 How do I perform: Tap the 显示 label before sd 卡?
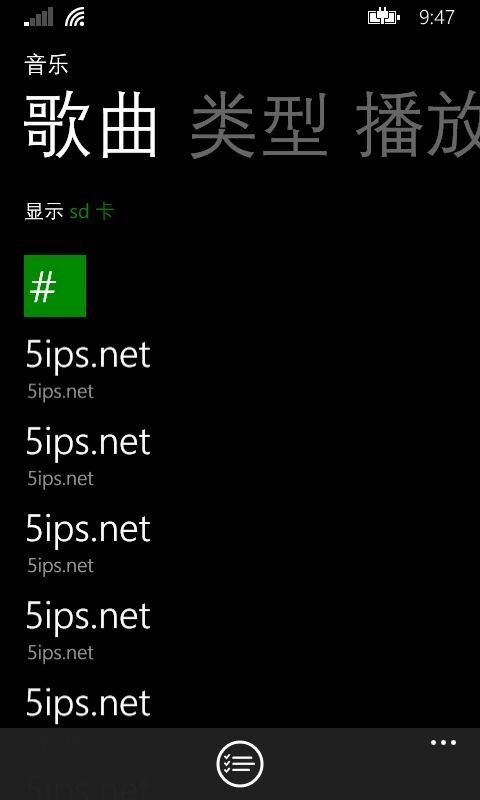tap(44, 211)
